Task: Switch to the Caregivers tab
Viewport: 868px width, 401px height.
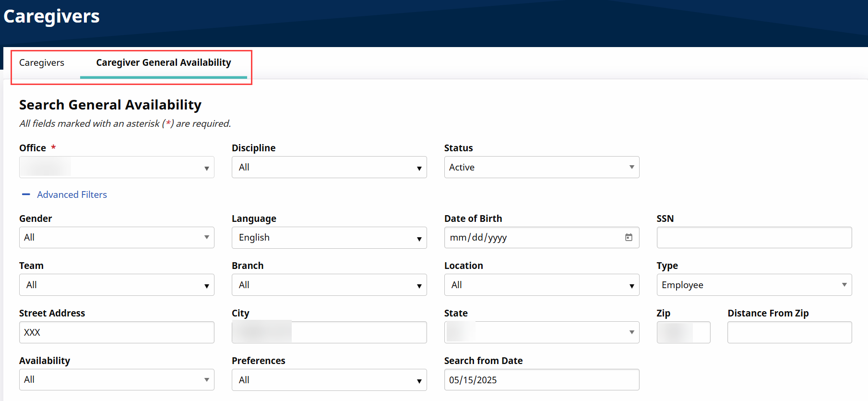Action: (x=42, y=62)
